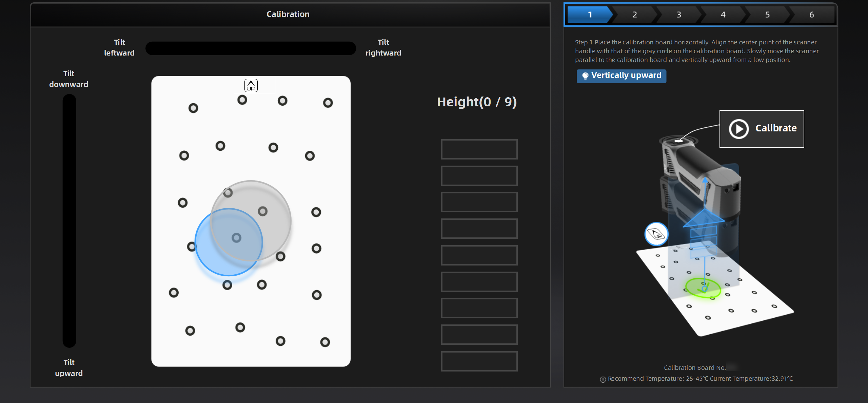Image resolution: width=868 pixels, height=403 pixels.
Task: Select step 1 in the progress bar
Action: click(590, 15)
